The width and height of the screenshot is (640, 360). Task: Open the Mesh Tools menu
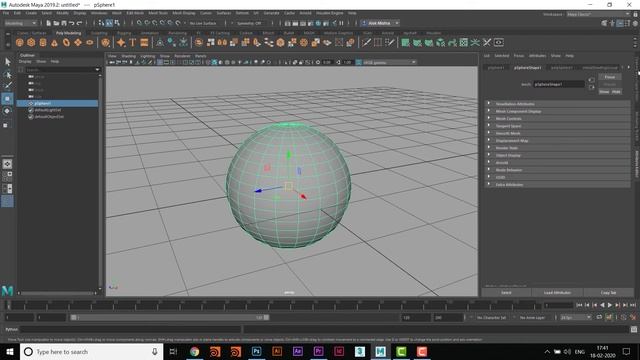158,13
